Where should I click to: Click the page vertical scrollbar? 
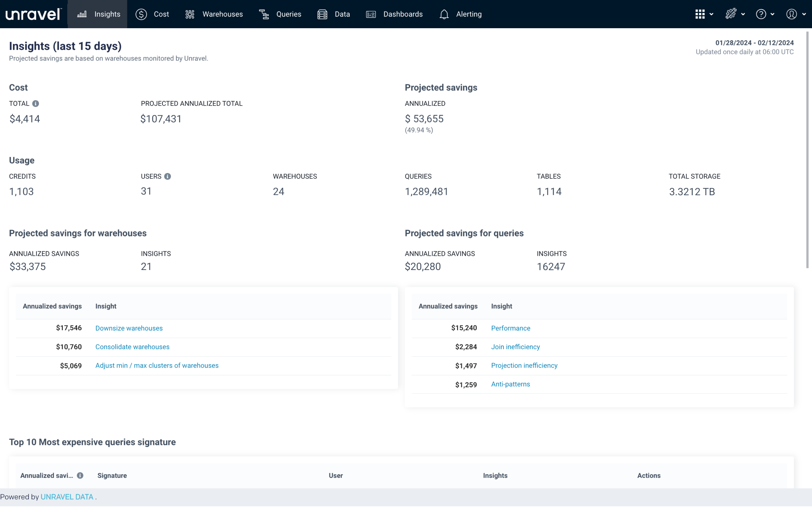(807, 150)
